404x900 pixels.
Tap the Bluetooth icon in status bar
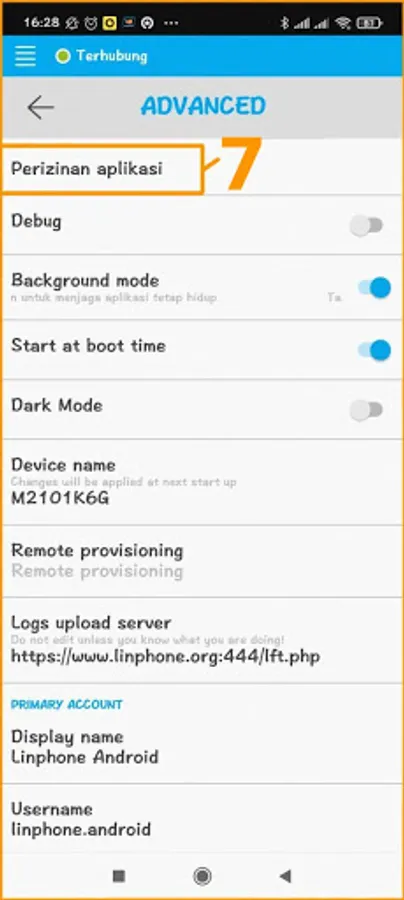(x=284, y=23)
